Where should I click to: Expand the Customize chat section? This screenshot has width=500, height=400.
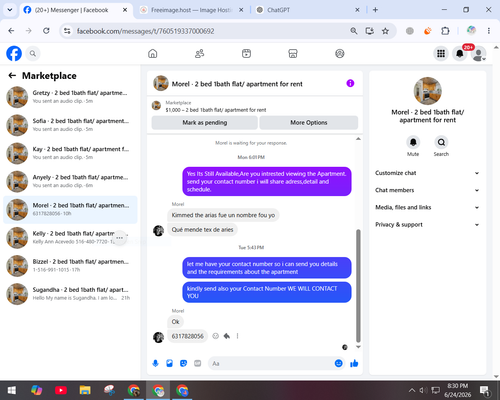click(x=427, y=173)
